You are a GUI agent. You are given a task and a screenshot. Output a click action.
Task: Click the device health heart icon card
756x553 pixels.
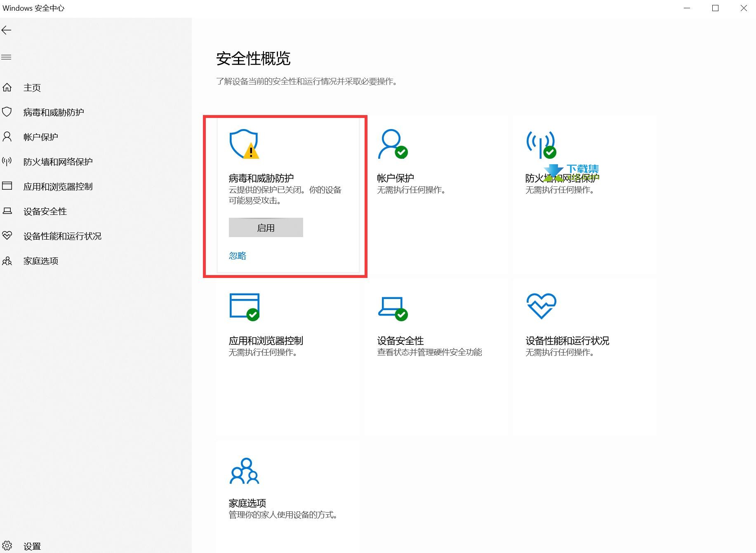[x=541, y=306]
